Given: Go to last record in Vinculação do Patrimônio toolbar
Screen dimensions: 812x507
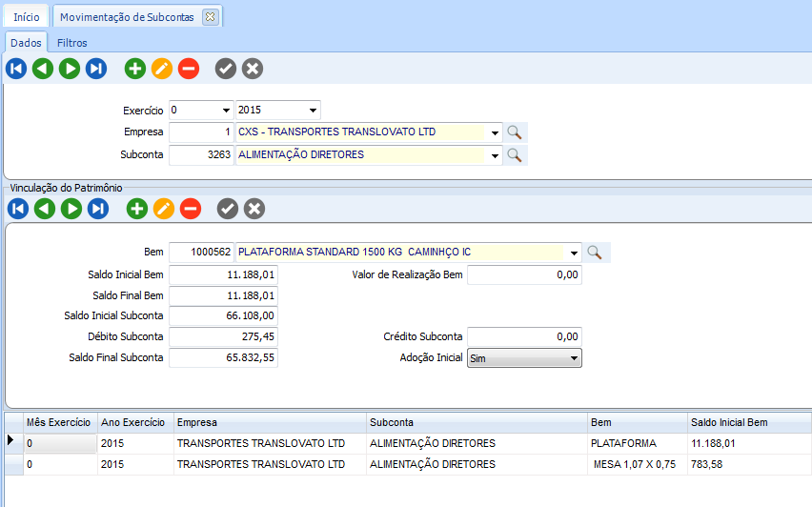Looking at the screenshot, I should [x=98, y=209].
